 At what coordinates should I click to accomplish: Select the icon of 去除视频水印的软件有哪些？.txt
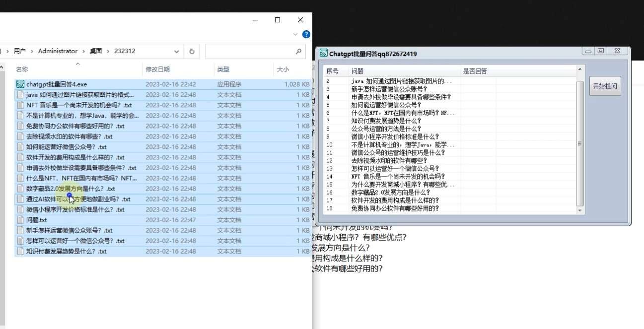tap(20, 136)
